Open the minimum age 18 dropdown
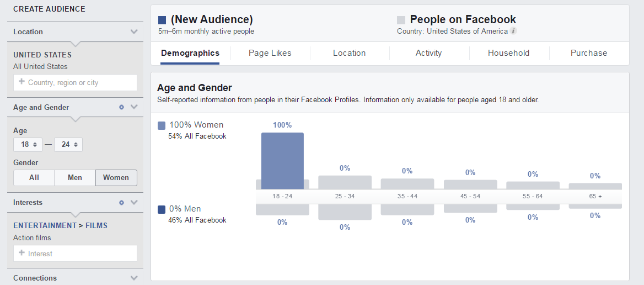This screenshot has height=285, width=644. pyautogui.click(x=28, y=145)
